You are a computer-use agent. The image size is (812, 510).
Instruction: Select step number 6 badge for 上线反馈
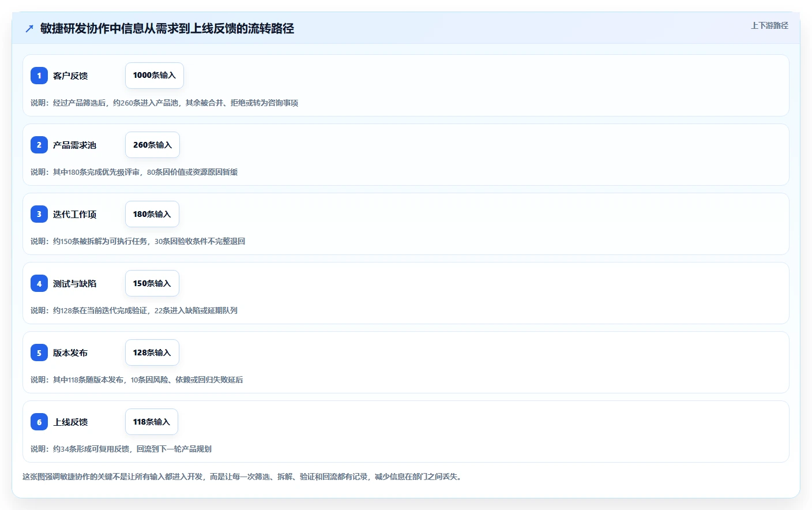point(39,422)
